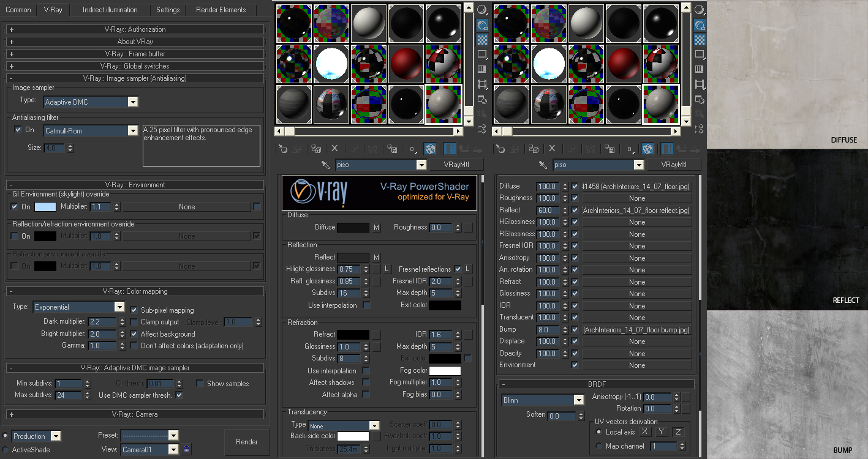This screenshot has height=459, width=868.
Task: Click Sample UV Tiling icon beside PowerShader editor slots
Action: click(x=482, y=54)
